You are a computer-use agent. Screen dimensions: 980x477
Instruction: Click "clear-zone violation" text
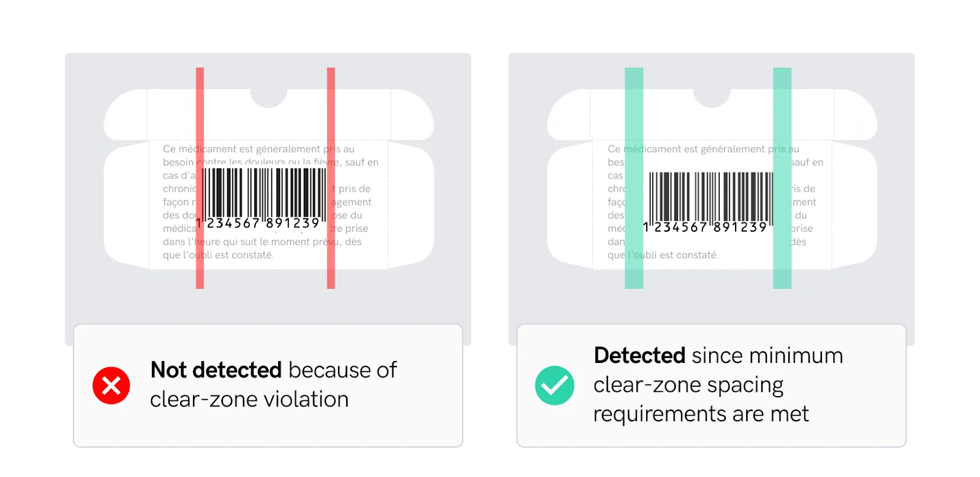(249, 400)
